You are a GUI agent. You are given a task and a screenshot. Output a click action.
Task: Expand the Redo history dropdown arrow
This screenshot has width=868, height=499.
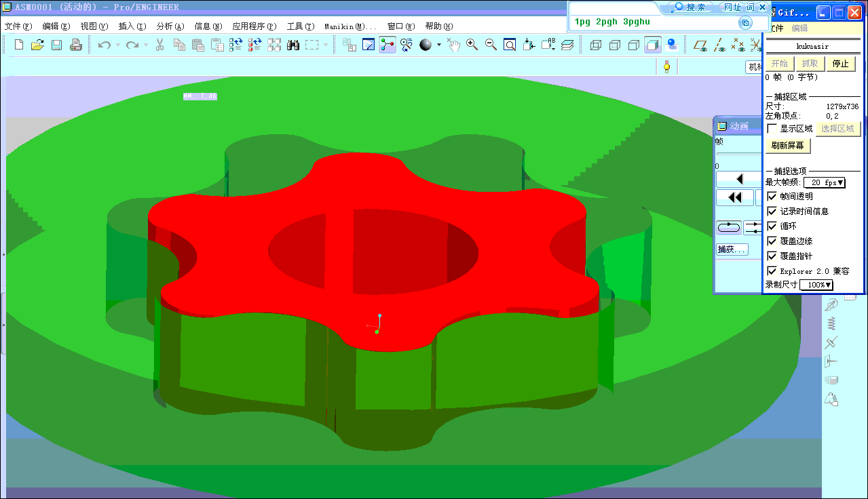pyautogui.click(x=146, y=45)
